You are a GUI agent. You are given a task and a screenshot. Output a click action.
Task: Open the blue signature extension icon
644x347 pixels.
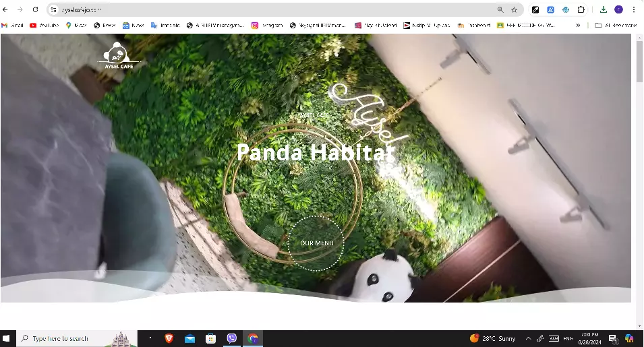click(550, 9)
